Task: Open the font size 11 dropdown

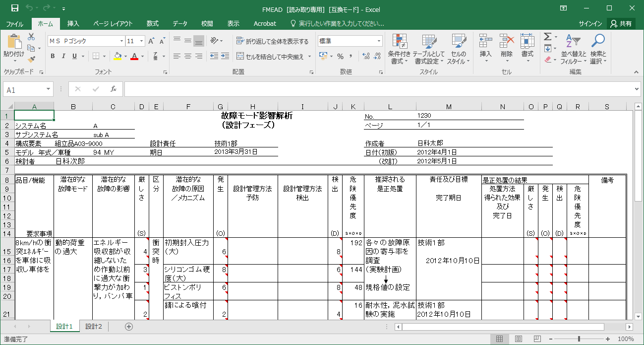Action: (x=141, y=41)
